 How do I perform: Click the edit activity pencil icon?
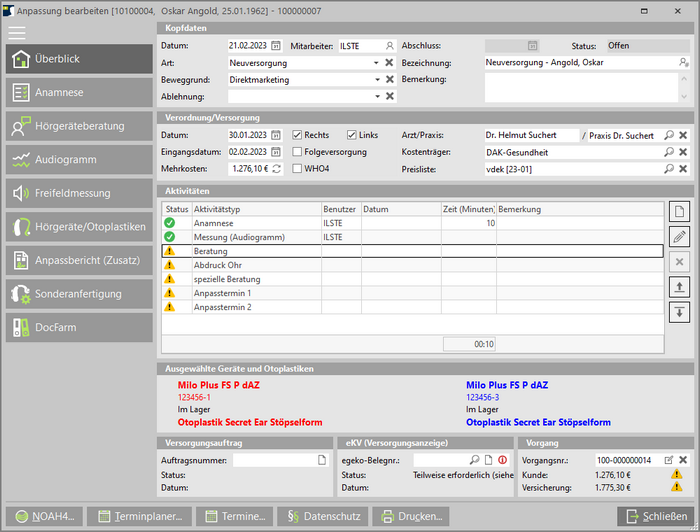[679, 236]
